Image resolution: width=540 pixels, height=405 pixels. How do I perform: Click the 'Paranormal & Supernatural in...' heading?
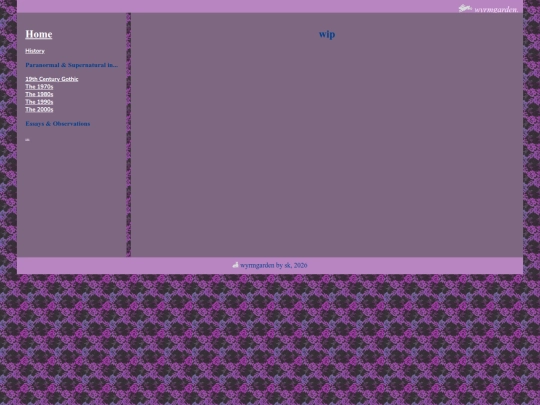72,65
